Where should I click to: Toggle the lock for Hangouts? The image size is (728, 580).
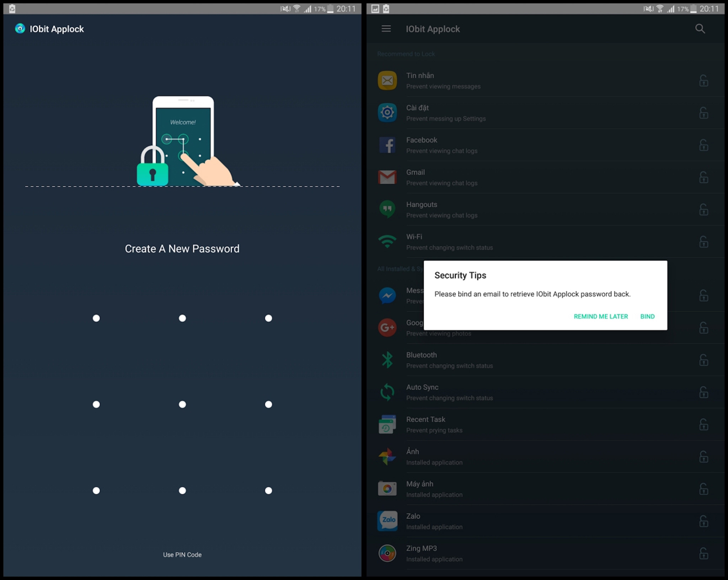[x=703, y=209]
